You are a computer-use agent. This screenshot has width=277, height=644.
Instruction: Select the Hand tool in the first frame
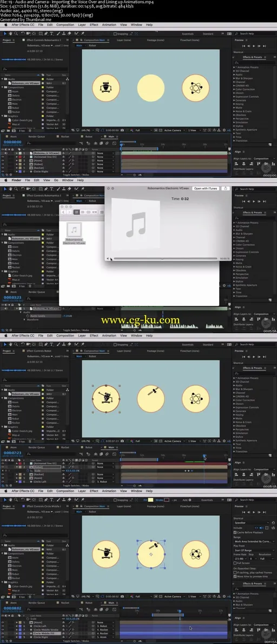(x=10, y=33)
